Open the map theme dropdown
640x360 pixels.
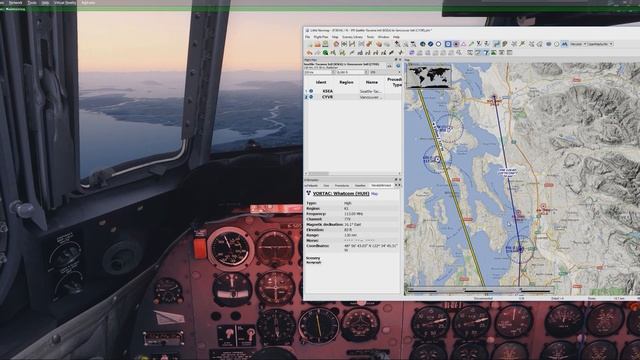pos(600,44)
